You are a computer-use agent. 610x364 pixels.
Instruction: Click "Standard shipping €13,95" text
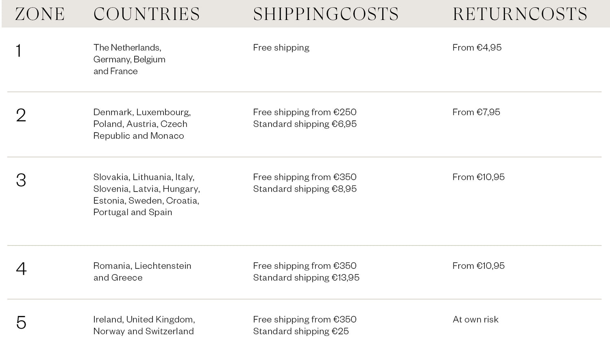click(x=306, y=278)
